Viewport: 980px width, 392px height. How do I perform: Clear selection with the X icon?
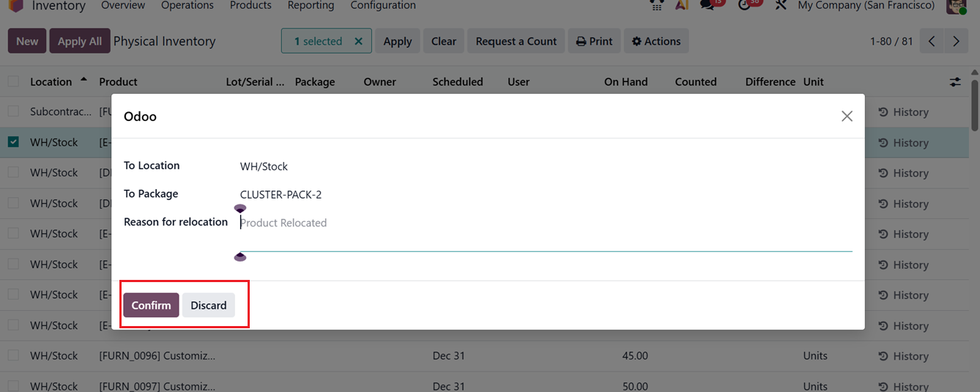pos(358,41)
